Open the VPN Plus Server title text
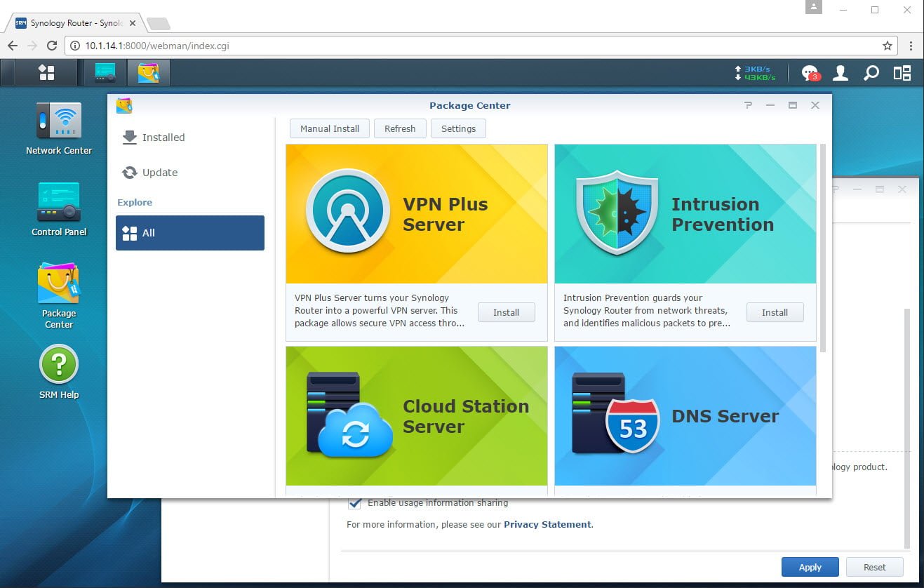This screenshot has width=924, height=588. coord(445,214)
